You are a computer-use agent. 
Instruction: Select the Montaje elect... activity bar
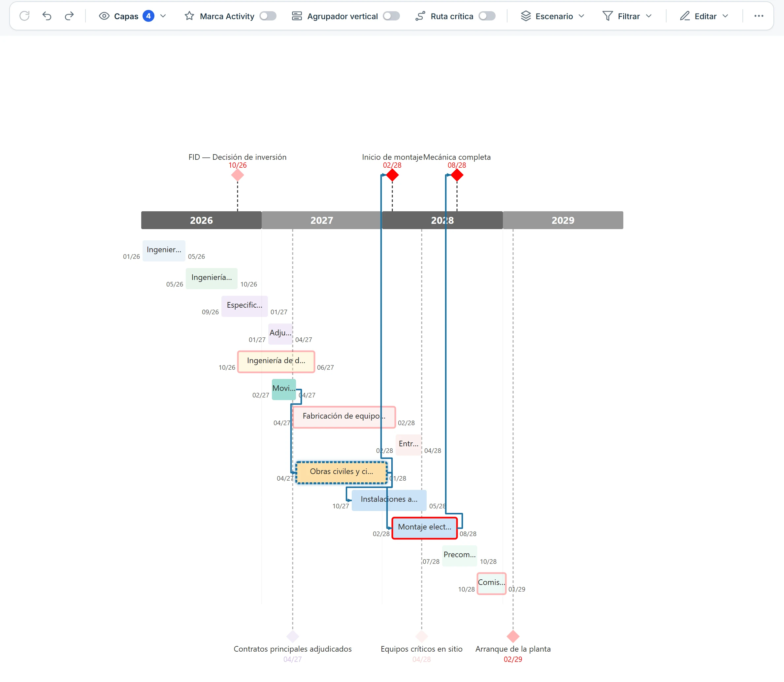[x=425, y=528]
